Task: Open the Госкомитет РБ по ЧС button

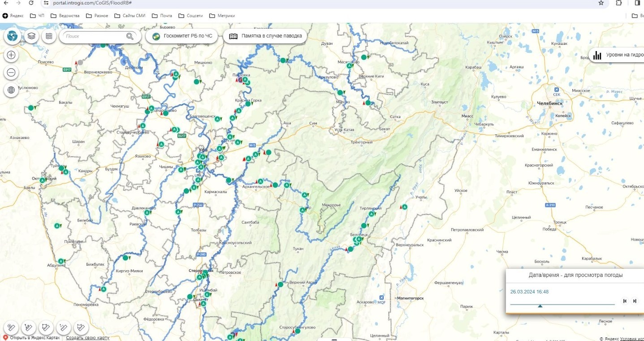Action: pyautogui.click(x=182, y=36)
